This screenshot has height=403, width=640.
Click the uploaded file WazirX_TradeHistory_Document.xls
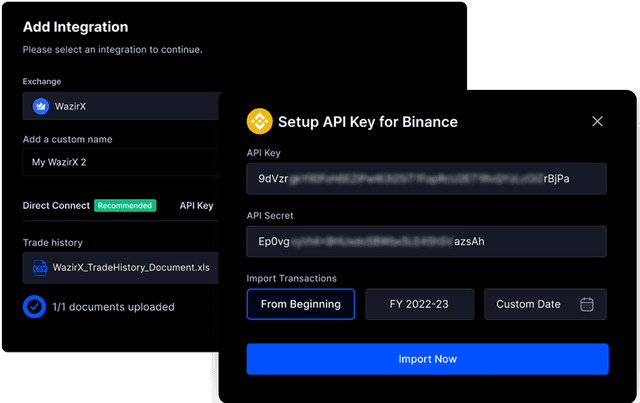tap(121, 268)
